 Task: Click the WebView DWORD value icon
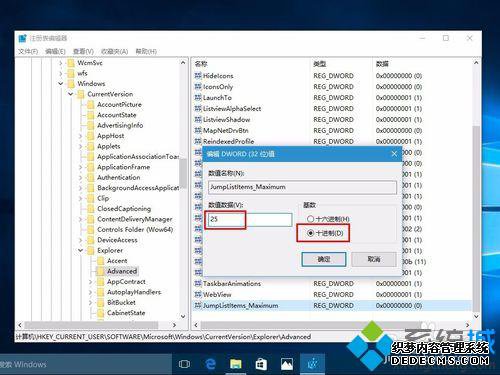[198, 295]
